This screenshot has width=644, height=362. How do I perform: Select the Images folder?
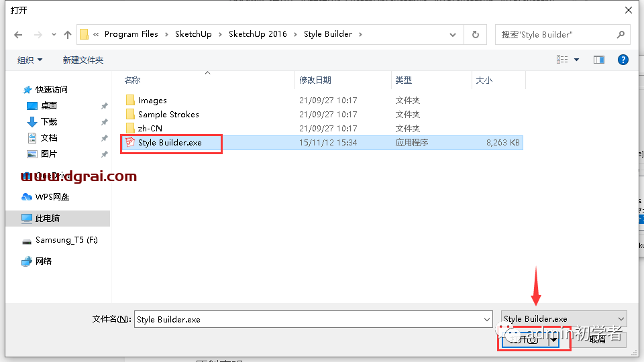[152, 100]
